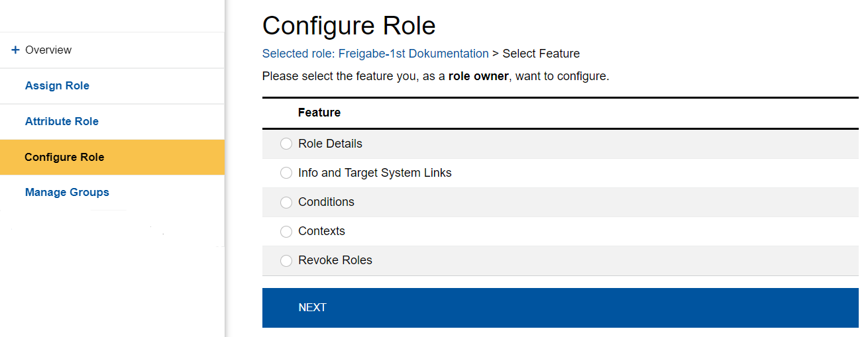Click the Feature column header
This screenshot has height=337, width=868.
pyautogui.click(x=319, y=113)
